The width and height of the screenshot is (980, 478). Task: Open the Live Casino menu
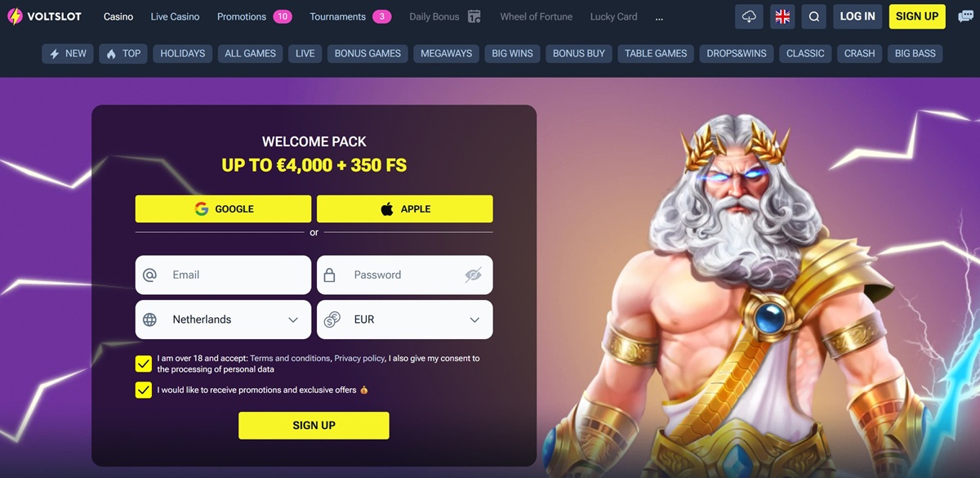[176, 16]
